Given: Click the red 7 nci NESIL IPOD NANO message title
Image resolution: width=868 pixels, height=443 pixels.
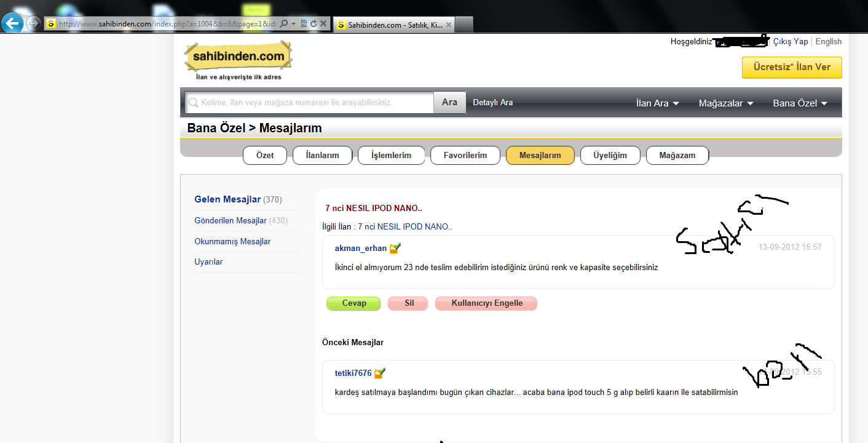Looking at the screenshot, I should pos(374,208).
